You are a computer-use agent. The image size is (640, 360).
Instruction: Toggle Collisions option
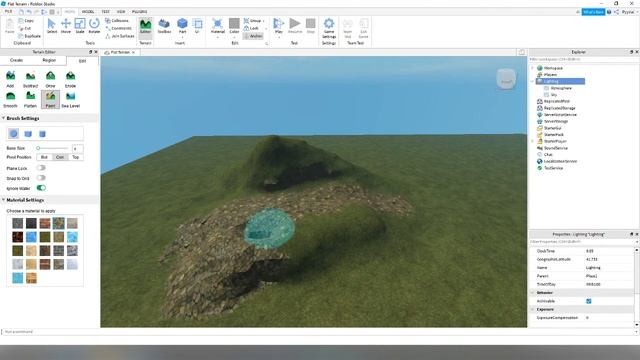[x=117, y=20]
